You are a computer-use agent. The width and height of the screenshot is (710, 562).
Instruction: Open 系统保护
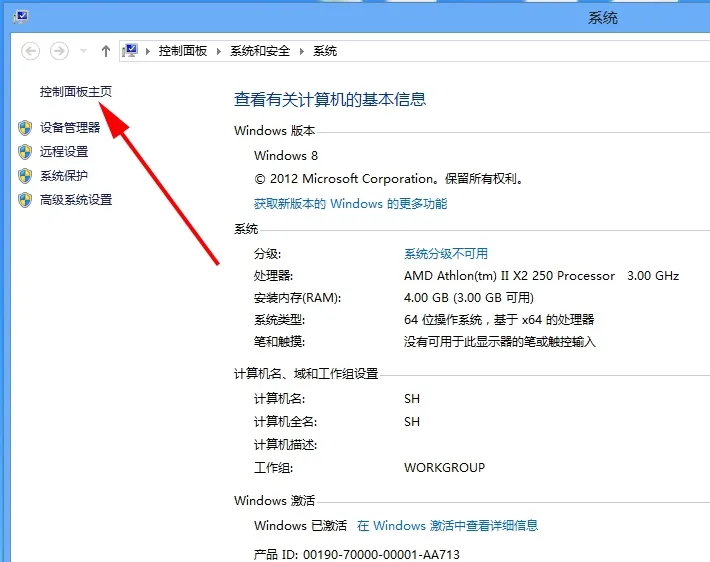point(64,175)
